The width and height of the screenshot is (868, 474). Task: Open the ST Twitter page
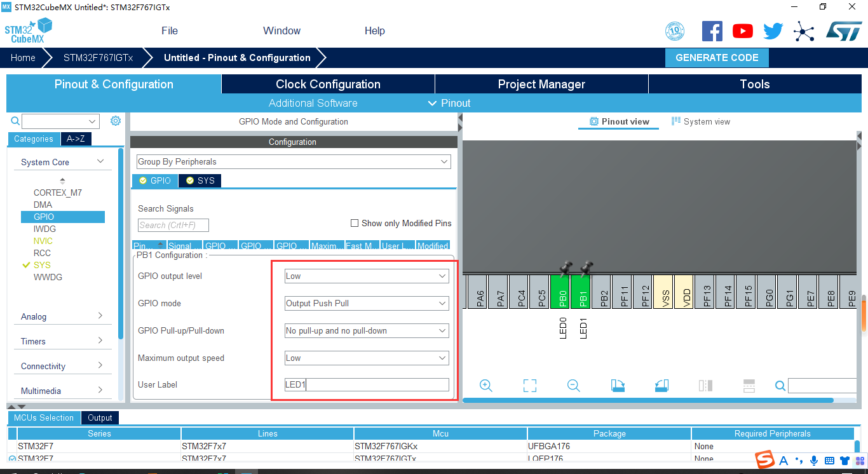click(773, 31)
